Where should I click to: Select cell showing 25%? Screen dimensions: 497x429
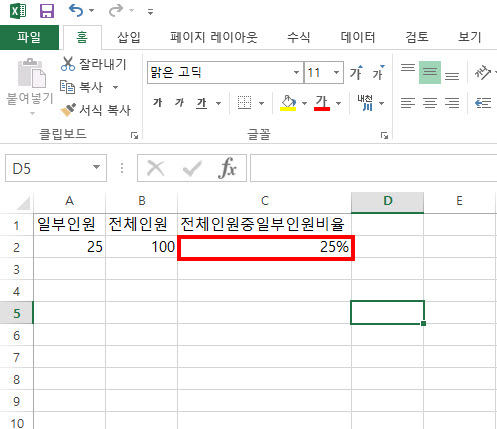coord(266,247)
